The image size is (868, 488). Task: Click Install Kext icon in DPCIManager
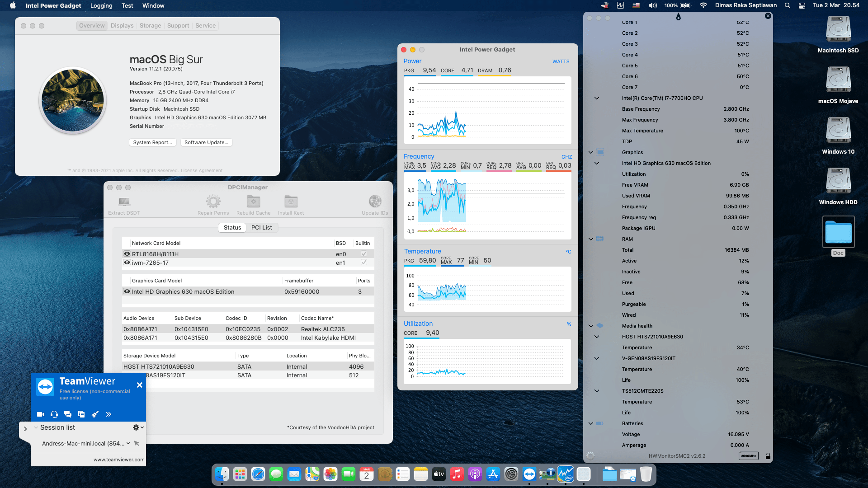point(291,201)
